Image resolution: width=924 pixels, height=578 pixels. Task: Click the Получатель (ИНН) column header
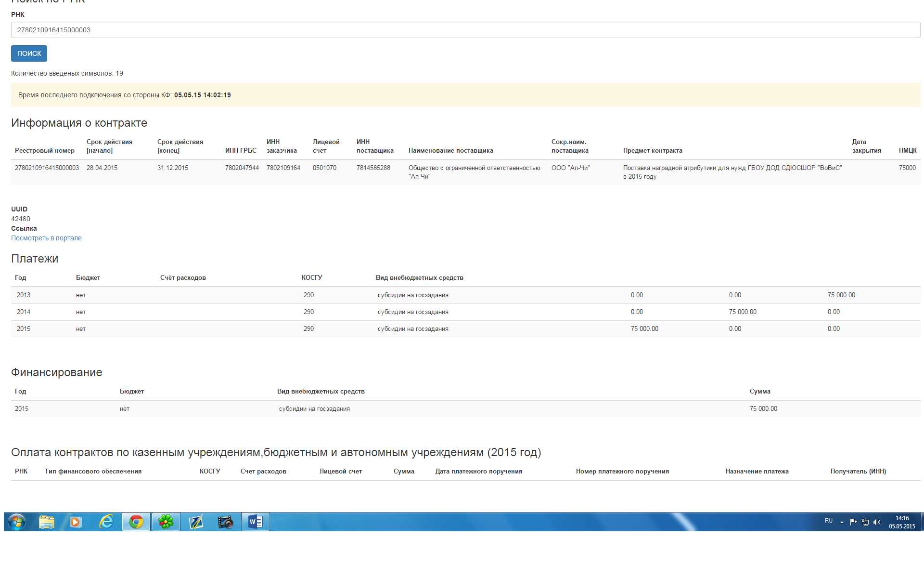coord(858,471)
